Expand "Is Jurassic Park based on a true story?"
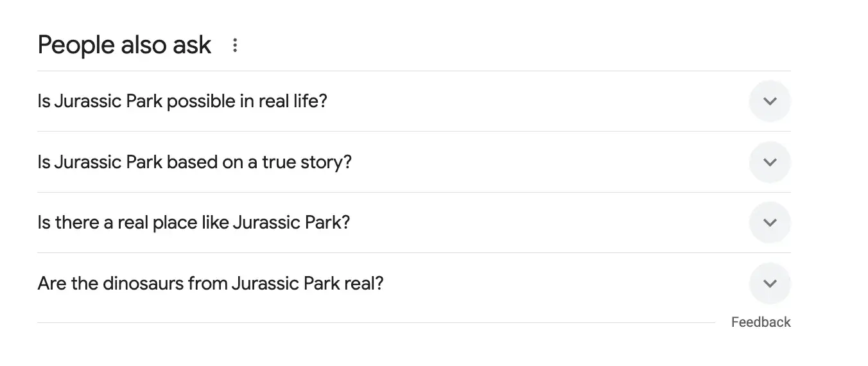Viewport: 868px width, 366px height. pyautogui.click(x=195, y=162)
